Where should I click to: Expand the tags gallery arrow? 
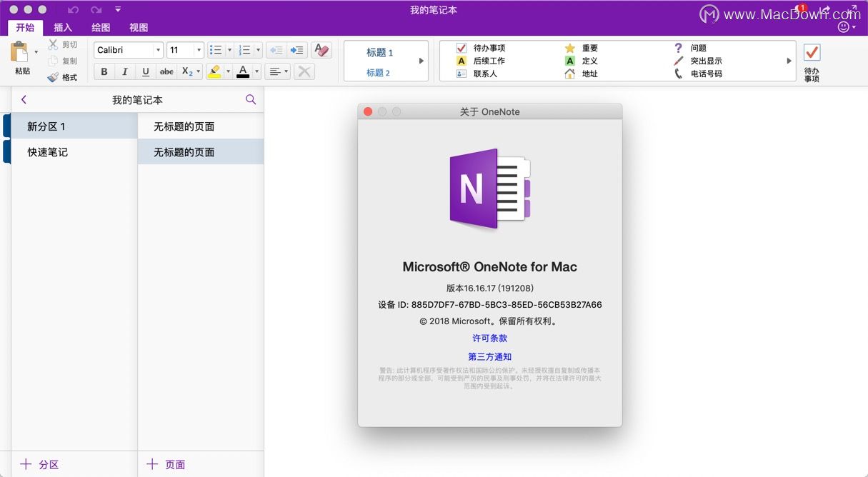[x=789, y=61]
